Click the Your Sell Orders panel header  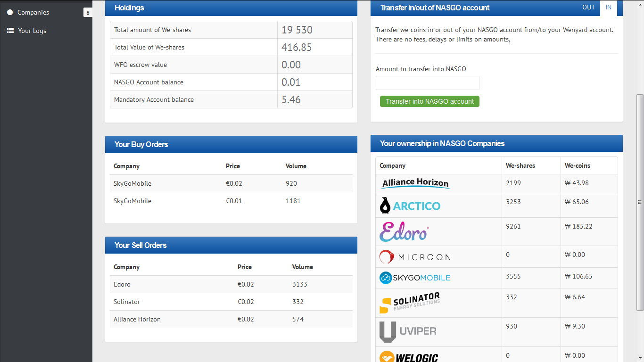tap(231, 245)
